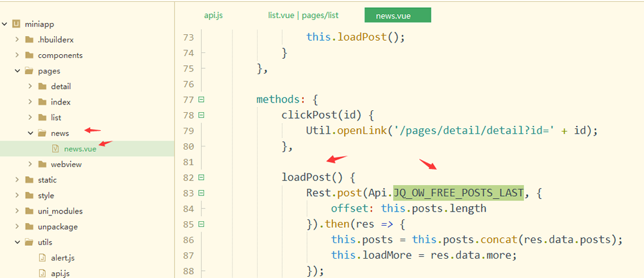
Task: Click the .hbuilderx folder icon
Action: pos(29,40)
